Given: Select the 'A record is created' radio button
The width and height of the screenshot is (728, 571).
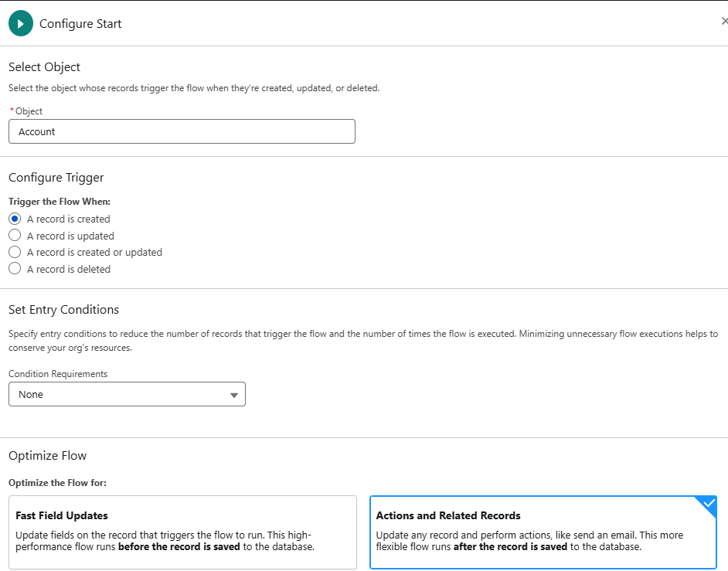Looking at the screenshot, I should pos(15,219).
